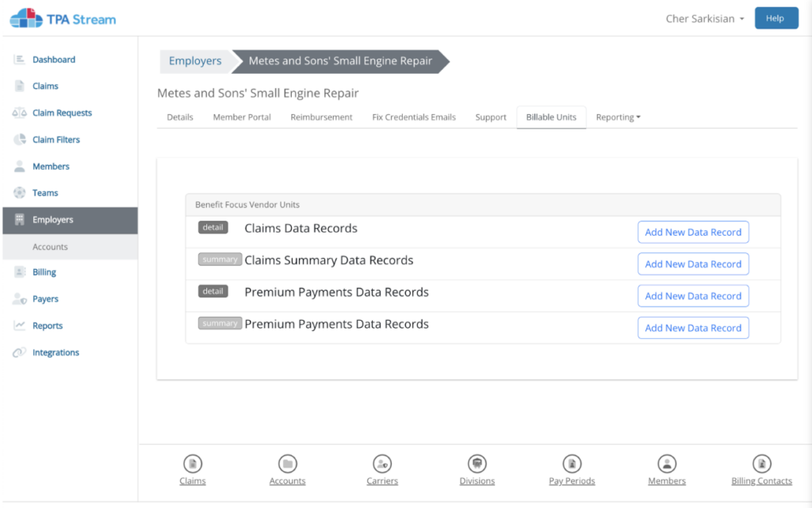Viewport: 812px width, 508px height.
Task: Select the Reimbursement tab
Action: point(321,117)
